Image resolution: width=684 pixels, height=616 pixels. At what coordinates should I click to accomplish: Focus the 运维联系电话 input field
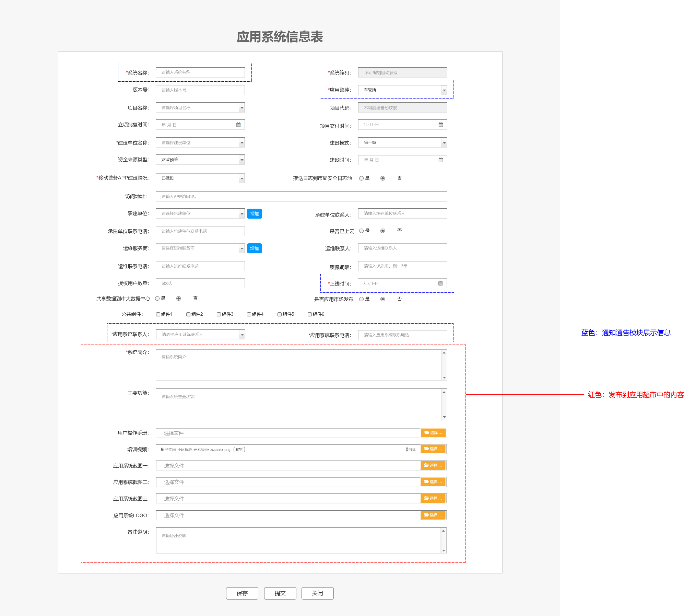pos(200,266)
